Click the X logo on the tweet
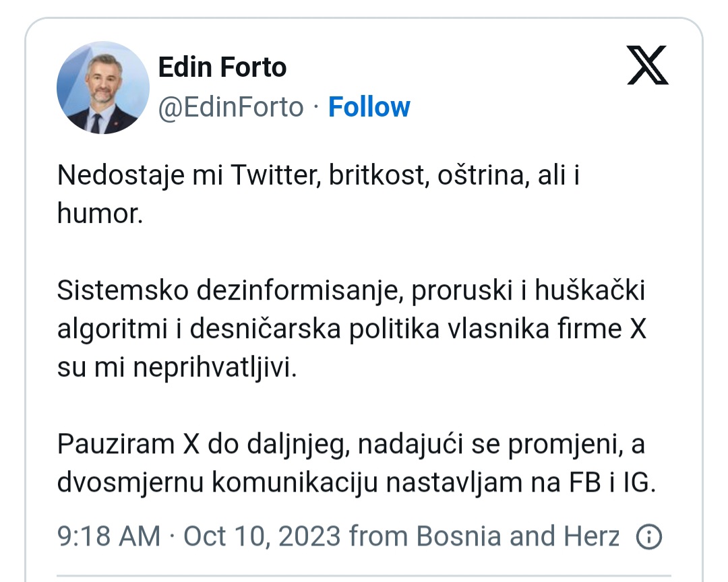Screen dimensions: 728x582 (647, 65)
